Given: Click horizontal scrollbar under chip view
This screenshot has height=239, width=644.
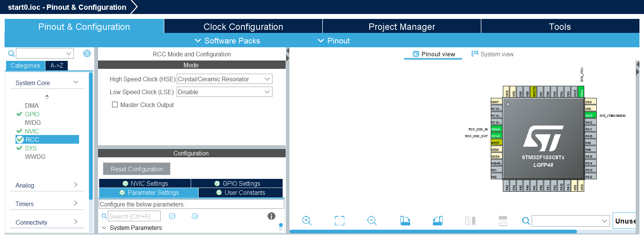Looking at the screenshot, I should (433, 231).
